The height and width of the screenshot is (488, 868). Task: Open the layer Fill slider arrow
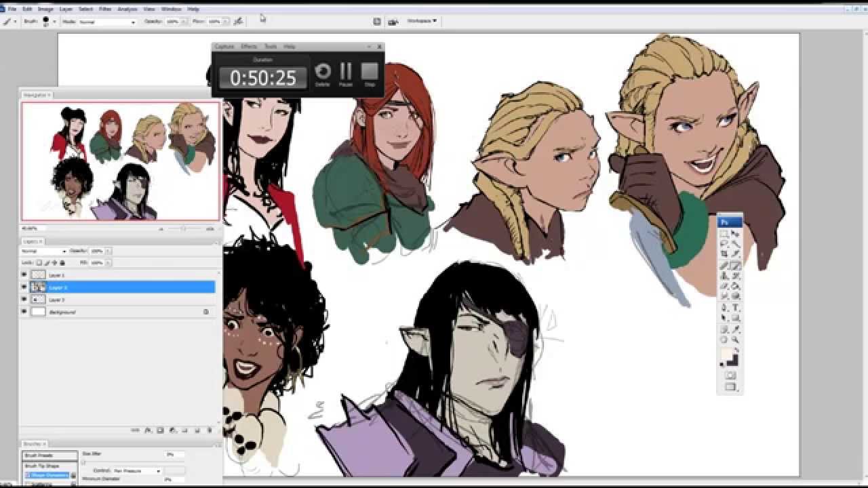click(x=108, y=262)
